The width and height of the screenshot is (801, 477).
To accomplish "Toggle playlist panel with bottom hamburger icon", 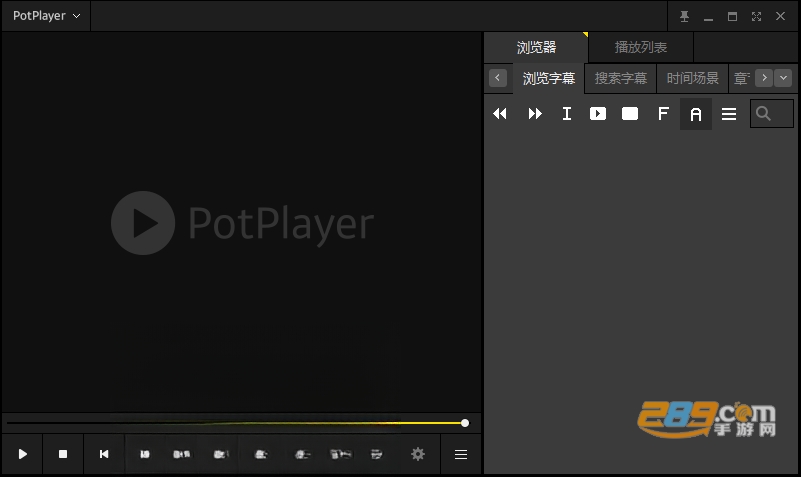I will pyautogui.click(x=461, y=454).
